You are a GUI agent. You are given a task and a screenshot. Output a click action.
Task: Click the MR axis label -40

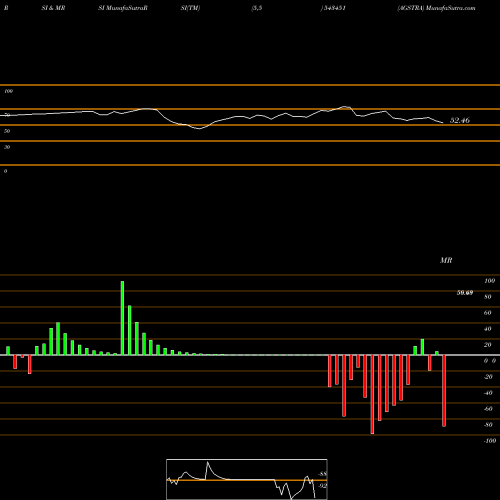click(488, 393)
